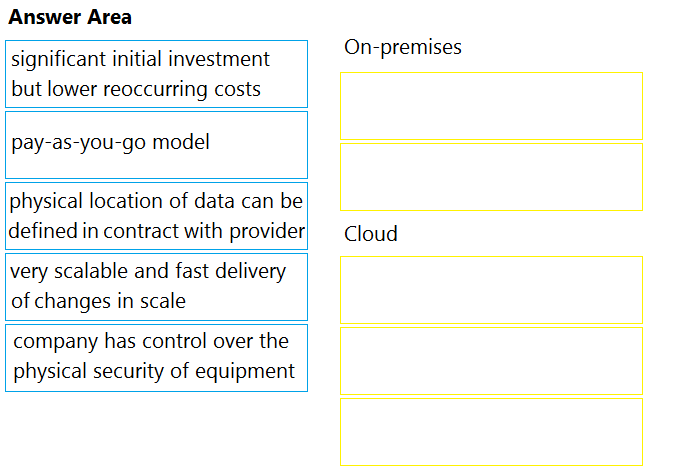Click the word 'delivery' in scalable option
676x470 pixels.
(x=250, y=272)
